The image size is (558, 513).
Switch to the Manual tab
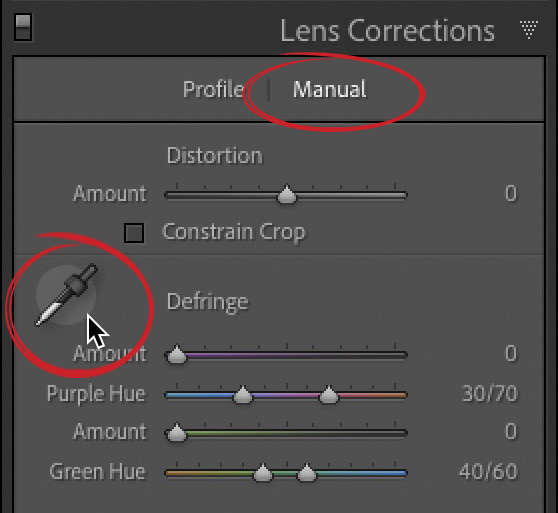329,89
